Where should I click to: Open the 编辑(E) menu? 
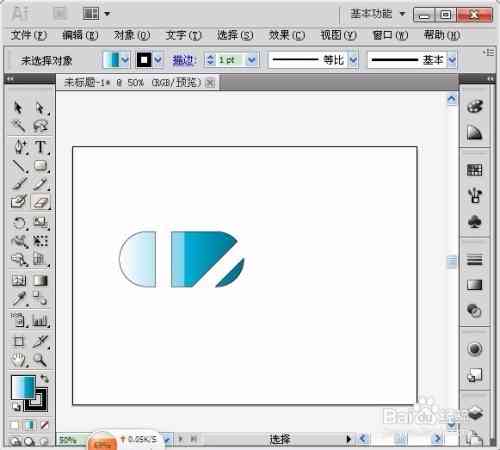point(80,35)
